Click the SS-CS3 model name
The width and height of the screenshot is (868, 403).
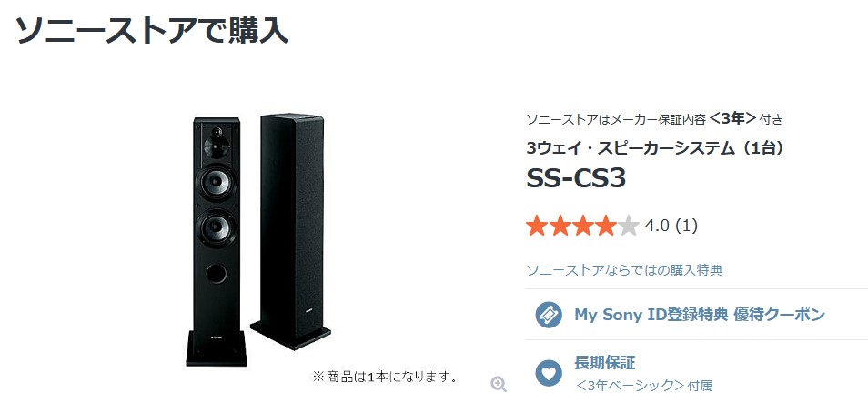576,178
